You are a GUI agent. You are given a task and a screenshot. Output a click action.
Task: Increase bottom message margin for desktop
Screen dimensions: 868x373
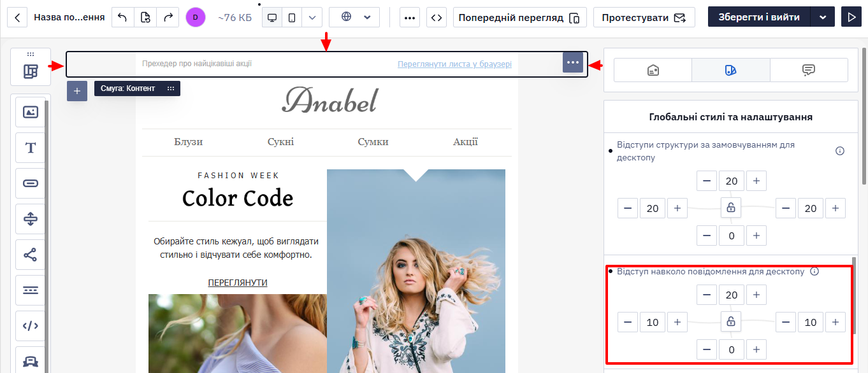tap(756, 349)
